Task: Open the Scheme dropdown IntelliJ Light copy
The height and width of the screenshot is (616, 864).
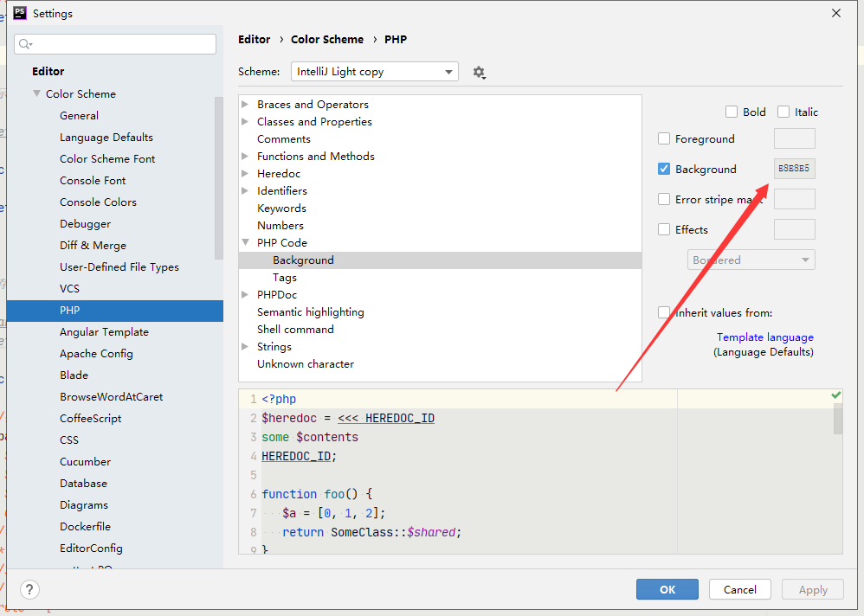Action: 375,72
